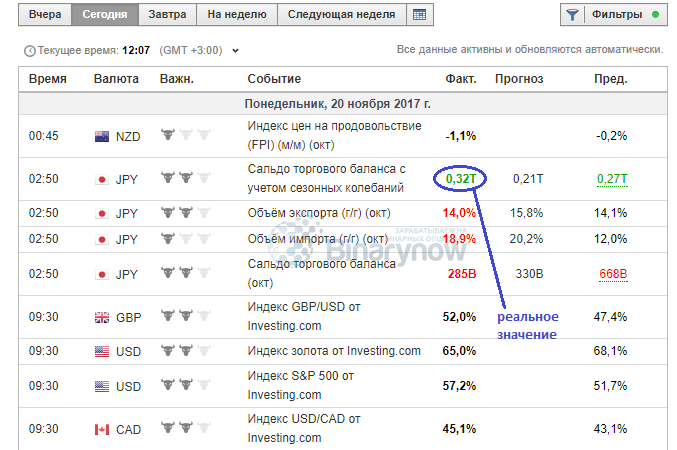Click current time value 12:07
This screenshot has width=677, height=450.
pyautogui.click(x=136, y=51)
